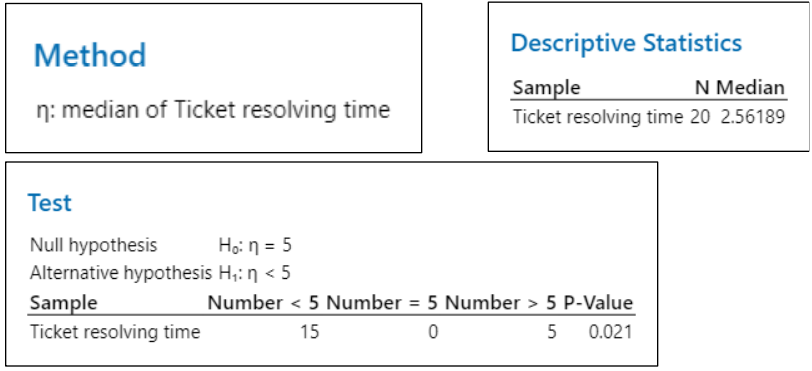Click the Descriptive Statistics heading

[x=626, y=43]
